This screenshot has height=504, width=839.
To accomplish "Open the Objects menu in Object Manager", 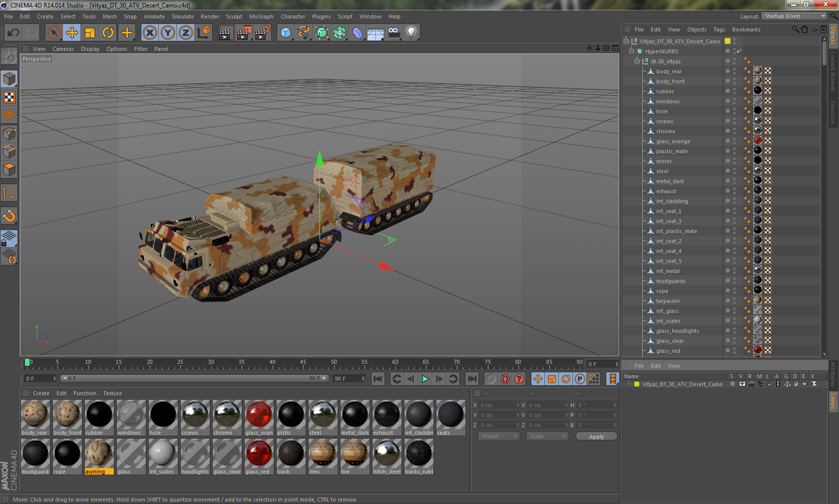I will [x=697, y=29].
